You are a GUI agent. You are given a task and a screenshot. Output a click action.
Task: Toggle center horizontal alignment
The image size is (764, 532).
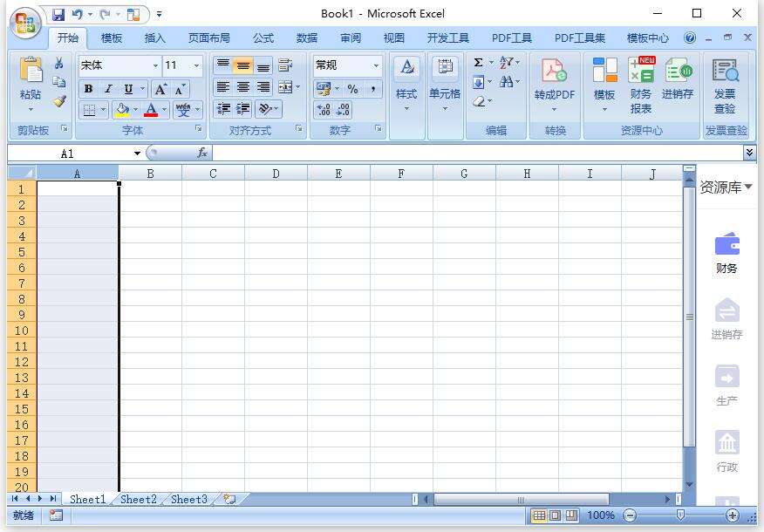(242, 87)
